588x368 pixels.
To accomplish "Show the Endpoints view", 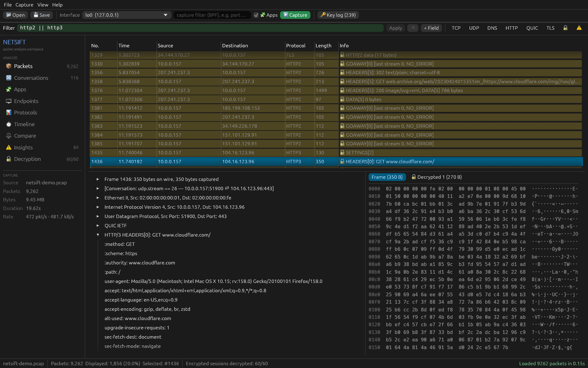I will [42, 101].
